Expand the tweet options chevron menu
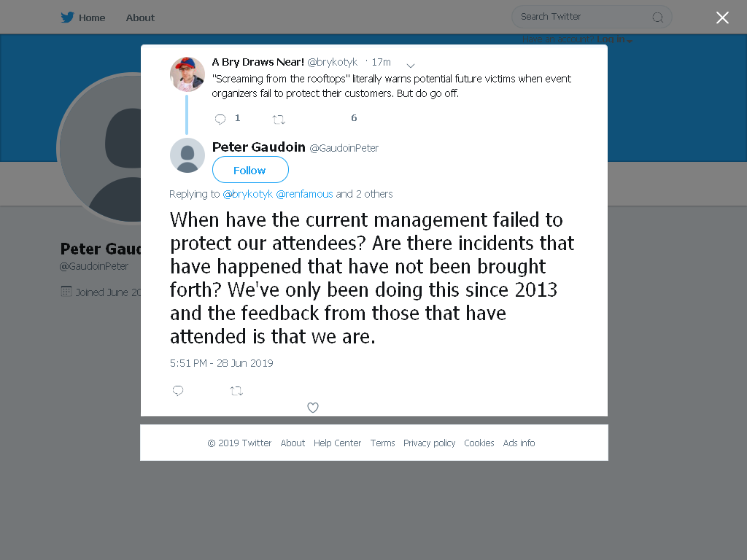747x560 pixels. click(410, 65)
